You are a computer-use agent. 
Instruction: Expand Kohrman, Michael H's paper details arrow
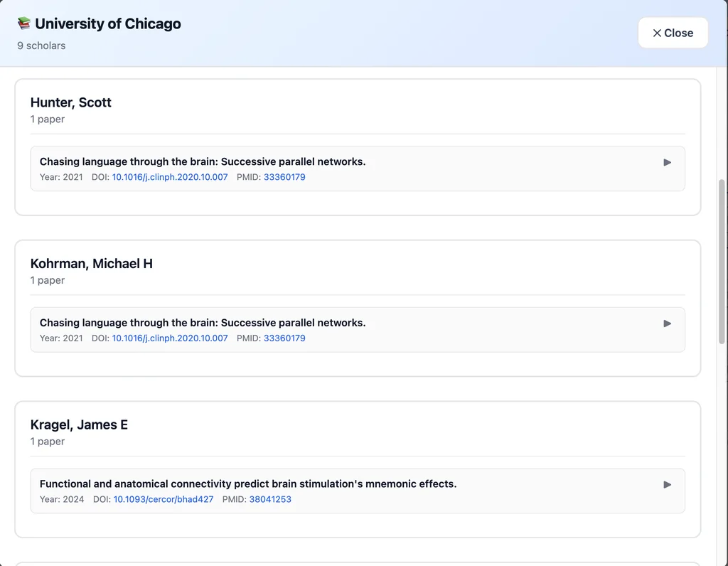click(x=667, y=324)
